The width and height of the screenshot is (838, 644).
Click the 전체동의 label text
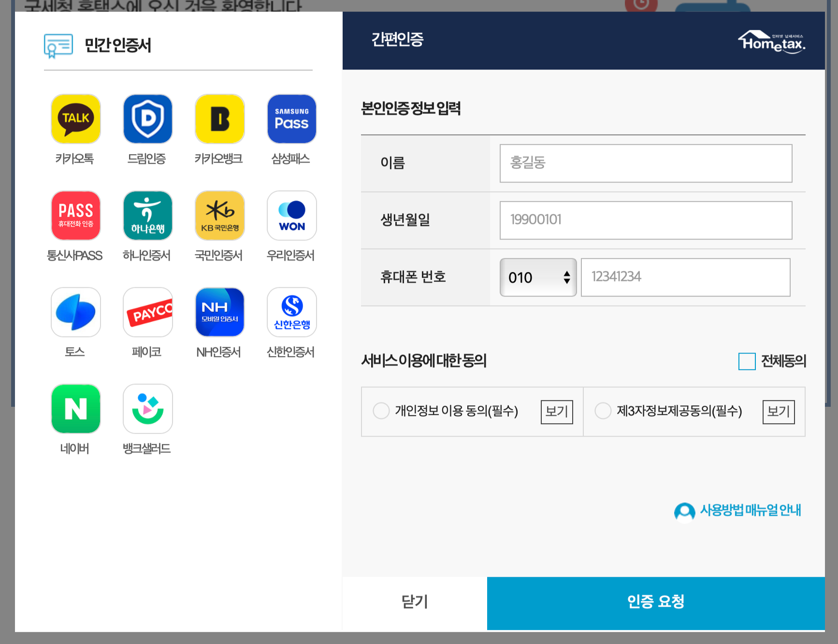tap(783, 361)
